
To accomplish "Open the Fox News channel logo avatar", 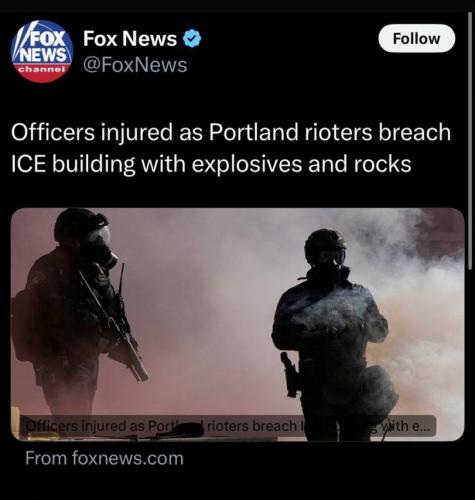I will tap(42, 51).
